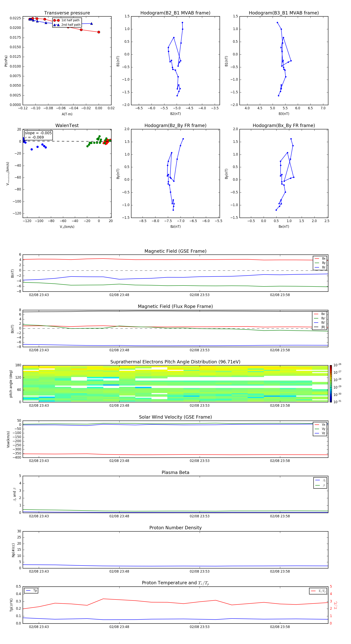Click the β legend entry in Plasma Beta plot
The height and width of the screenshot is (644, 351).
click(x=320, y=486)
